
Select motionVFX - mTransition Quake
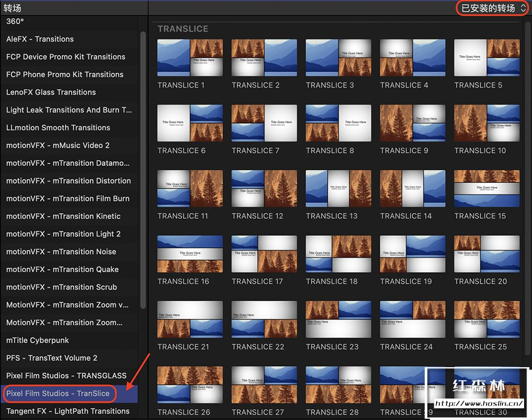[69, 269]
